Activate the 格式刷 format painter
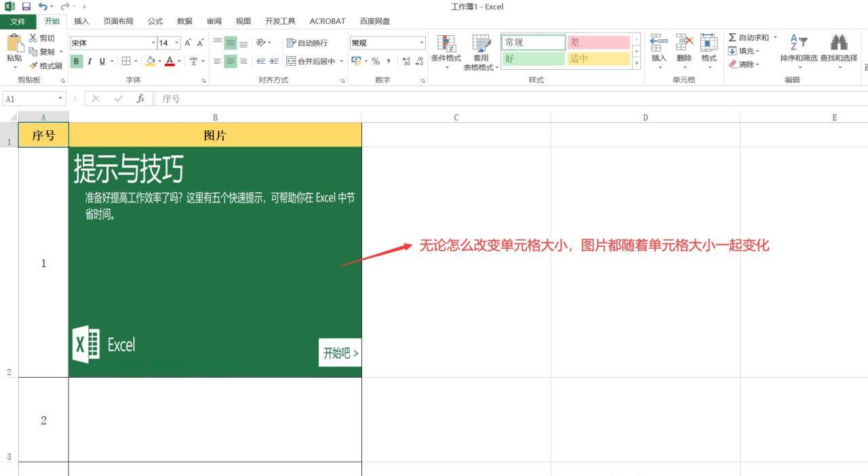This screenshot has width=868, height=476. pyautogui.click(x=45, y=66)
